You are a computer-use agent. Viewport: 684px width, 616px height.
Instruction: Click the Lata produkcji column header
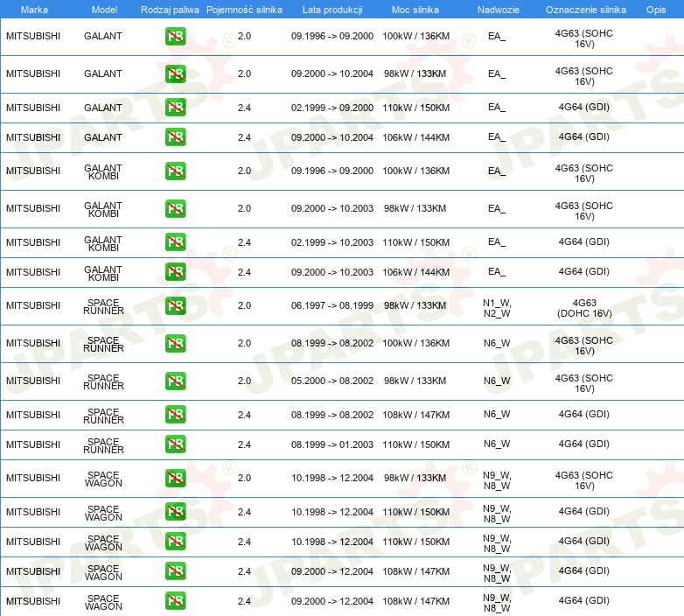coord(332,10)
